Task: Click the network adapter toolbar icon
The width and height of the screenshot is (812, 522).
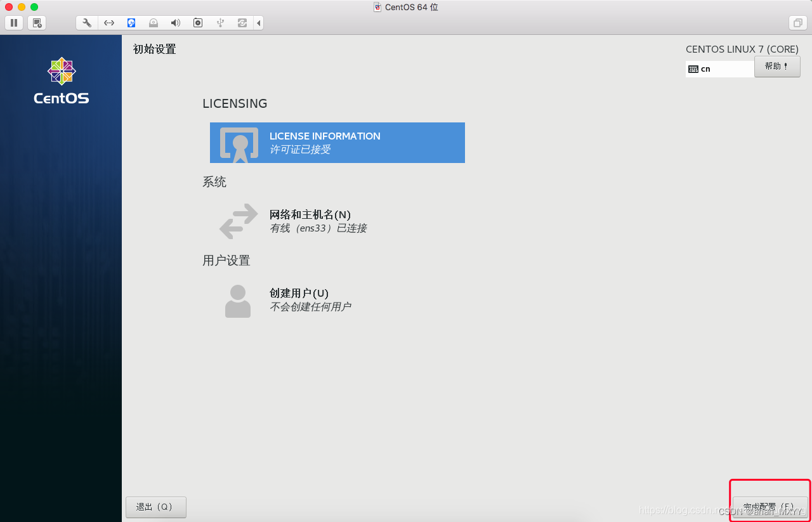Action: [x=108, y=23]
